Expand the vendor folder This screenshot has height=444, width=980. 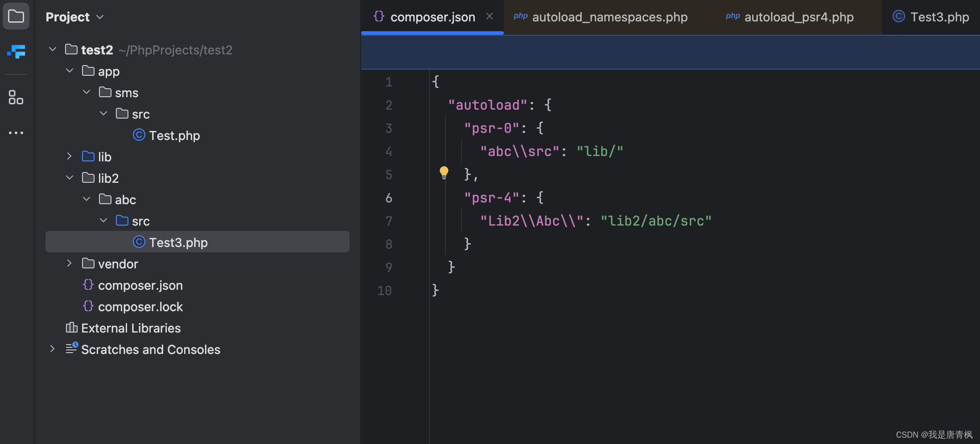(70, 263)
